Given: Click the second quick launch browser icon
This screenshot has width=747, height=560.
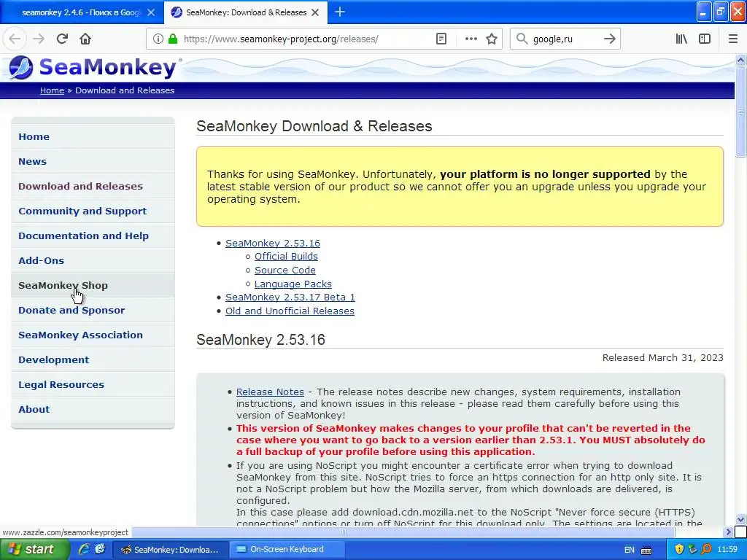Looking at the screenshot, I should 100,549.
